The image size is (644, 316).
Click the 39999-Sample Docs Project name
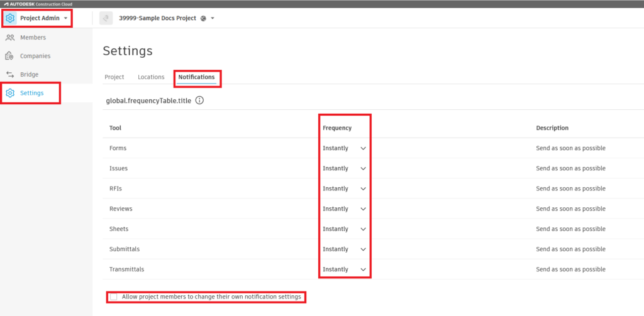pyautogui.click(x=157, y=18)
